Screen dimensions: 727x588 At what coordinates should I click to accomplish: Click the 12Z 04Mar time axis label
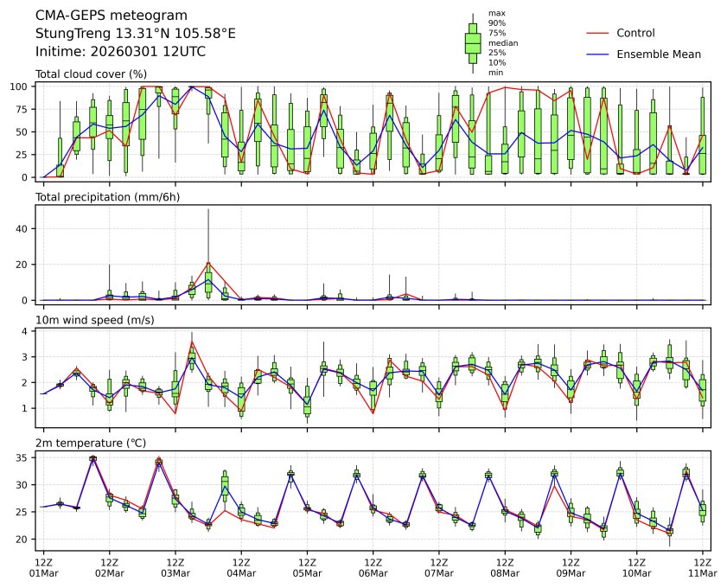tap(241, 566)
